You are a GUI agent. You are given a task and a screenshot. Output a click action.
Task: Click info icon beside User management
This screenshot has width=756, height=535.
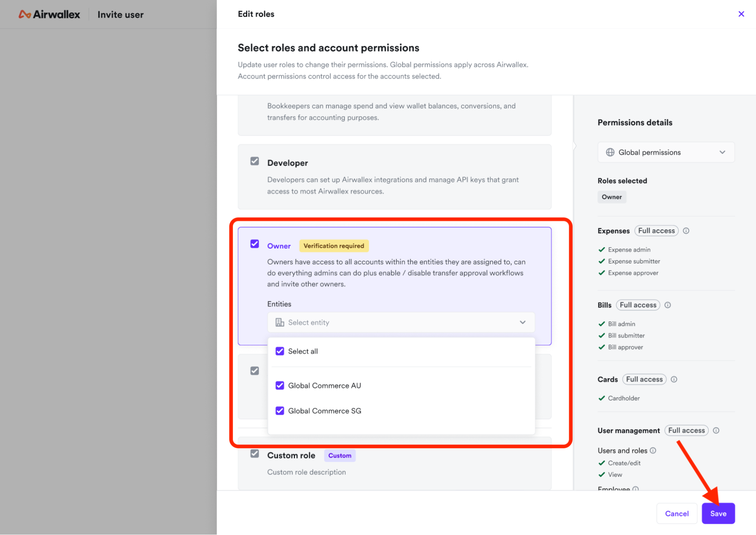[716, 431]
